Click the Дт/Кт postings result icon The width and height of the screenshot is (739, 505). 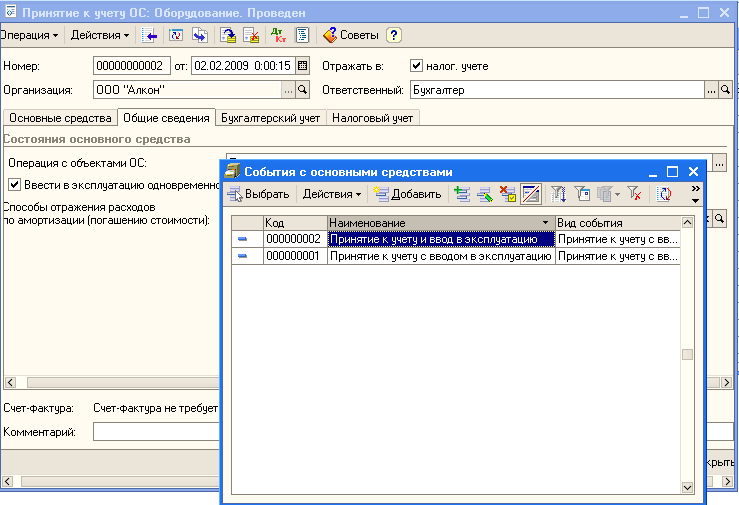[279, 35]
